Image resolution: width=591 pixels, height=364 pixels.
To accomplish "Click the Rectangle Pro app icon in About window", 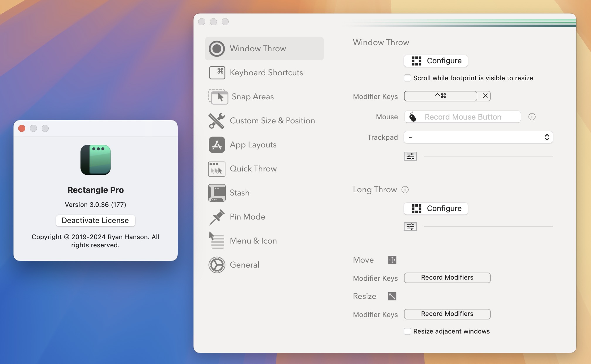I will click(x=96, y=160).
